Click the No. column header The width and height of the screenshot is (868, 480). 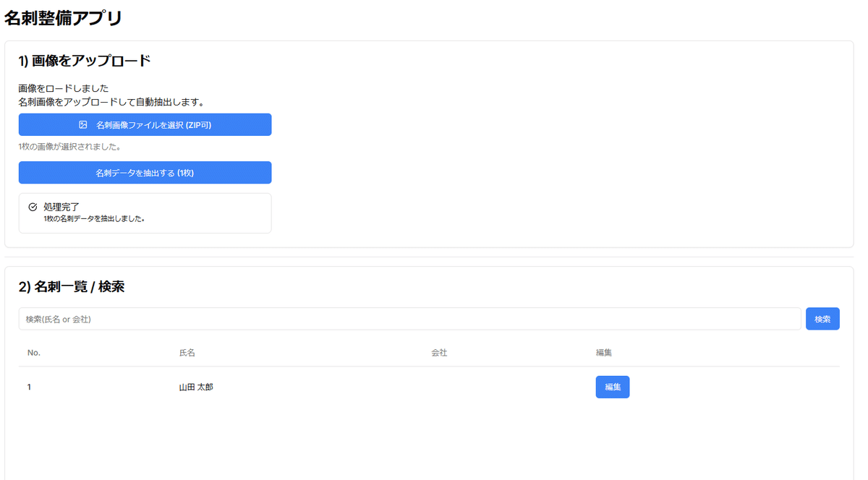pos(34,353)
